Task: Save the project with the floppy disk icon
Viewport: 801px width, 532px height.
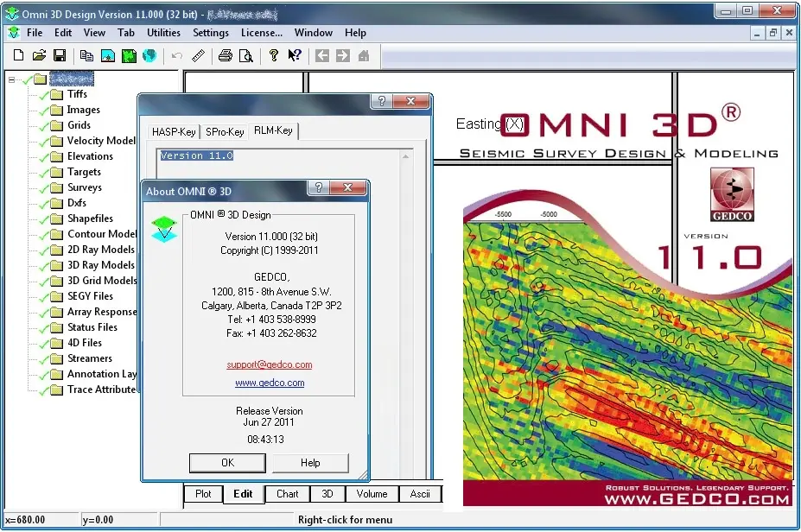Action: tap(60, 55)
